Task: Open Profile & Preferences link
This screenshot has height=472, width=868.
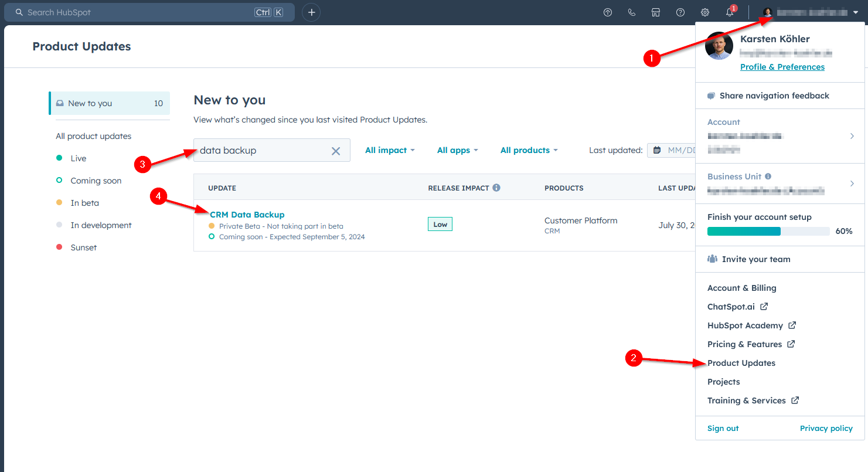Action: 782,66
